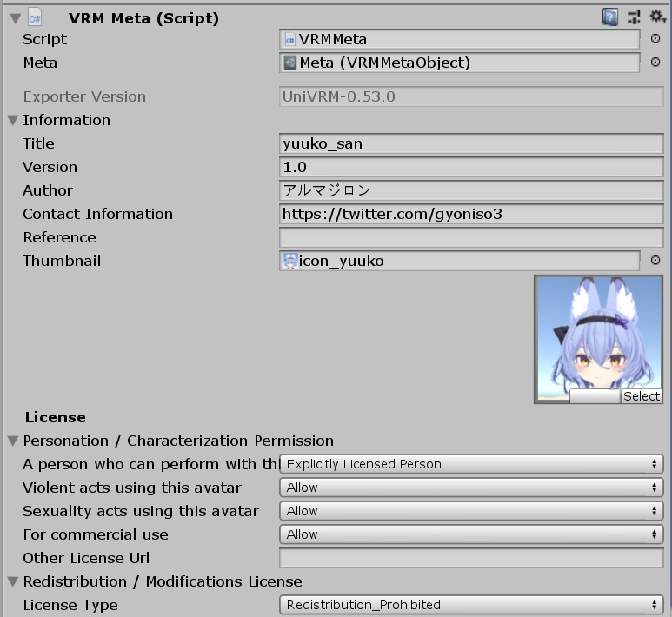Click the Script field containing VRMMeta
Screen dimensions: 672x617
click(x=459, y=39)
